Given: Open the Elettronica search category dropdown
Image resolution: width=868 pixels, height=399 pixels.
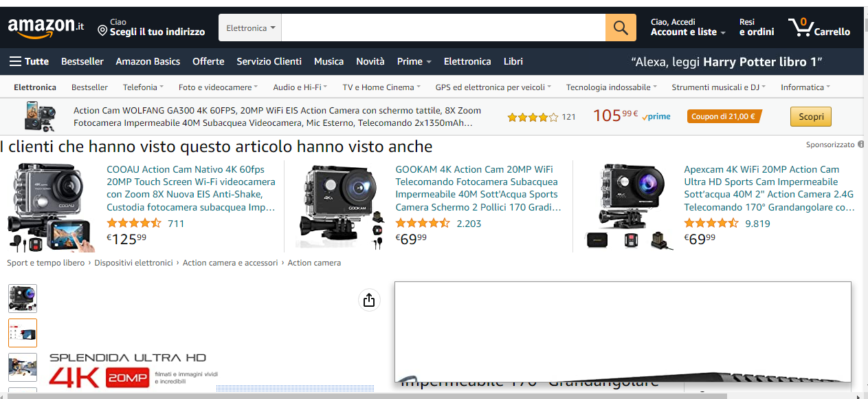Looking at the screenshot, I should (x=250, y=28).
